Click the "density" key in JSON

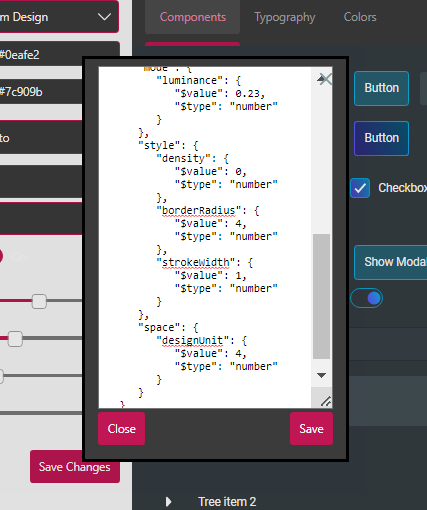pyautogui.click(x=183, y=159)
